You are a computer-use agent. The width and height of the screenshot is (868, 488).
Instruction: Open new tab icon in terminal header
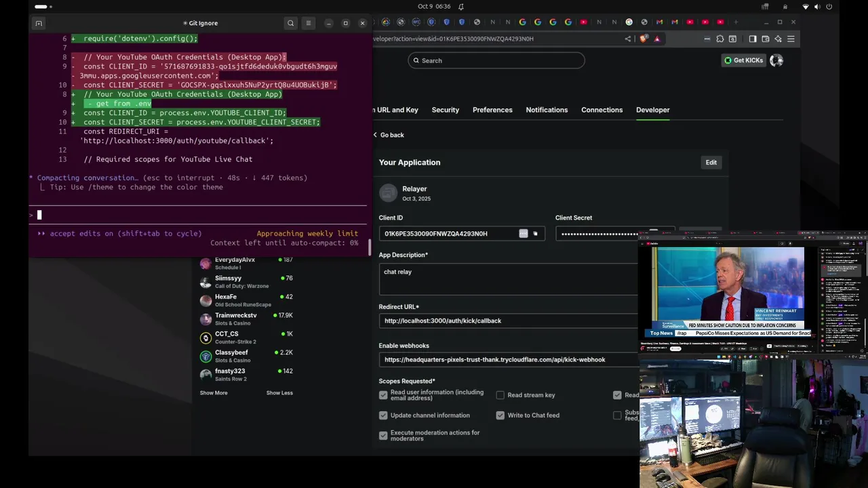coord(39,23)
